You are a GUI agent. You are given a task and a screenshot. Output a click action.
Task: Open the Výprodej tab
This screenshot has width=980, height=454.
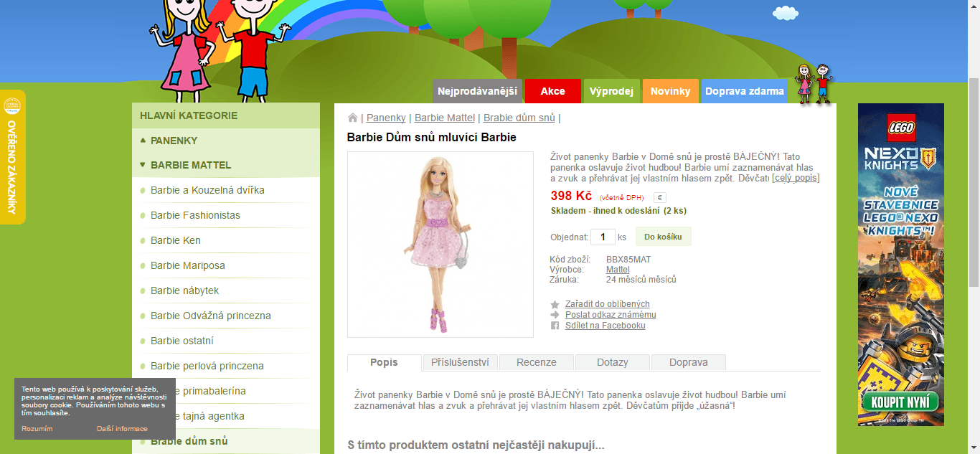tap(611, 91)
